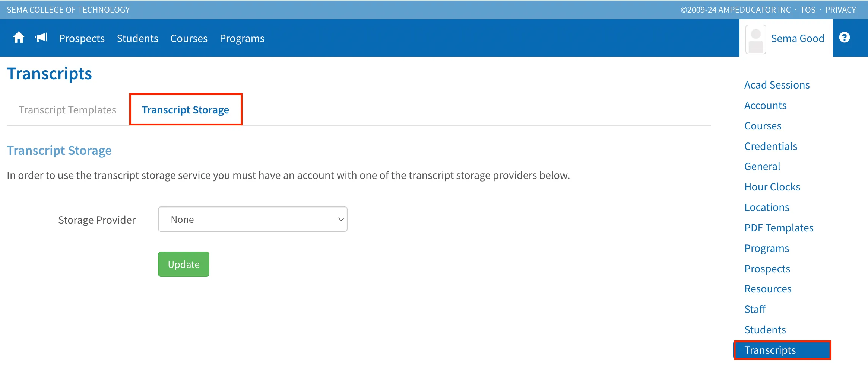Open Hour Clocks in the sidebar
868x378 pixels.
(x=772, y=187)
